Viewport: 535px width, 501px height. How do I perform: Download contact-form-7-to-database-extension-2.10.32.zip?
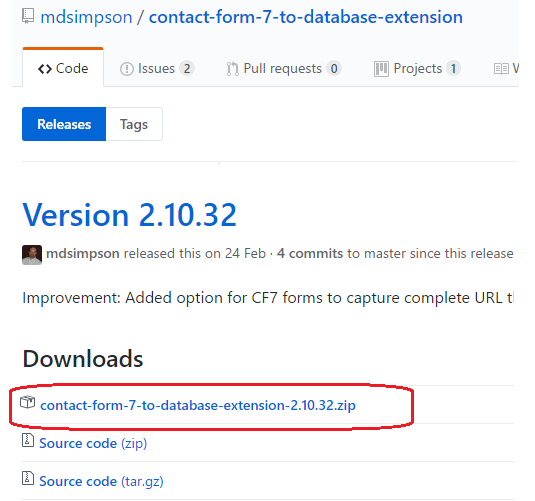click(198, 405)
